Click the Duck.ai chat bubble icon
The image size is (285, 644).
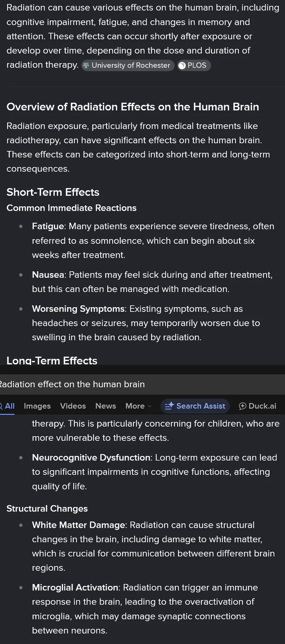point(242,406)
